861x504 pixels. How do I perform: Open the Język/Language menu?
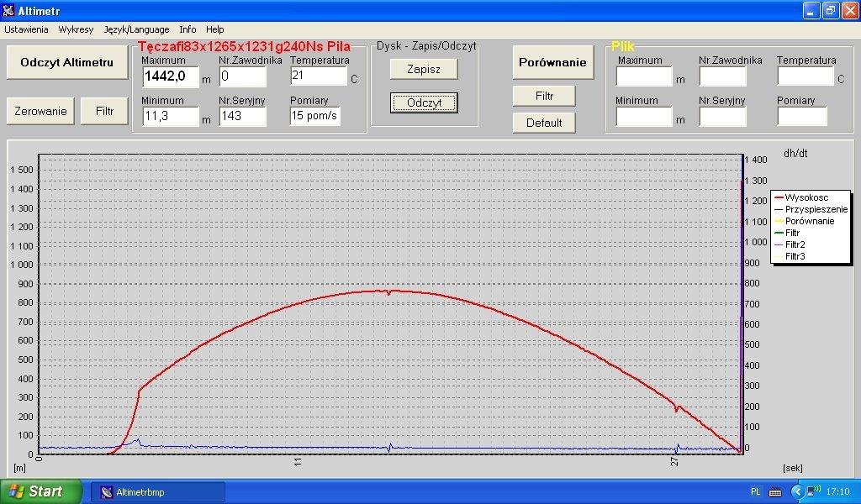[136, 29]
